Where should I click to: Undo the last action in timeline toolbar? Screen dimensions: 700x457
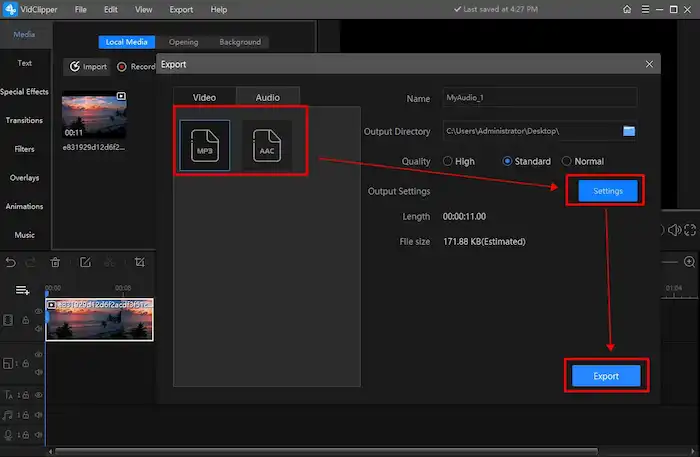(11, 262)
